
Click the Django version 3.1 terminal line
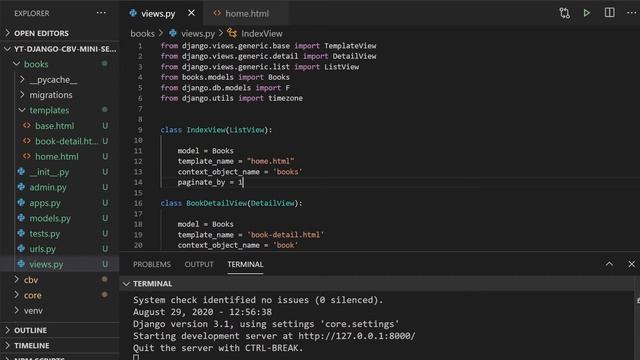click(266, 324)
